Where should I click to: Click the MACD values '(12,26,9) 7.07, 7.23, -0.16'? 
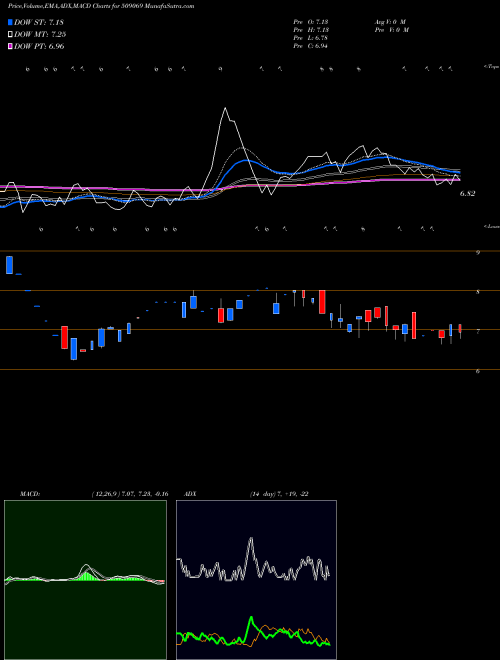[x=130, y=494]
